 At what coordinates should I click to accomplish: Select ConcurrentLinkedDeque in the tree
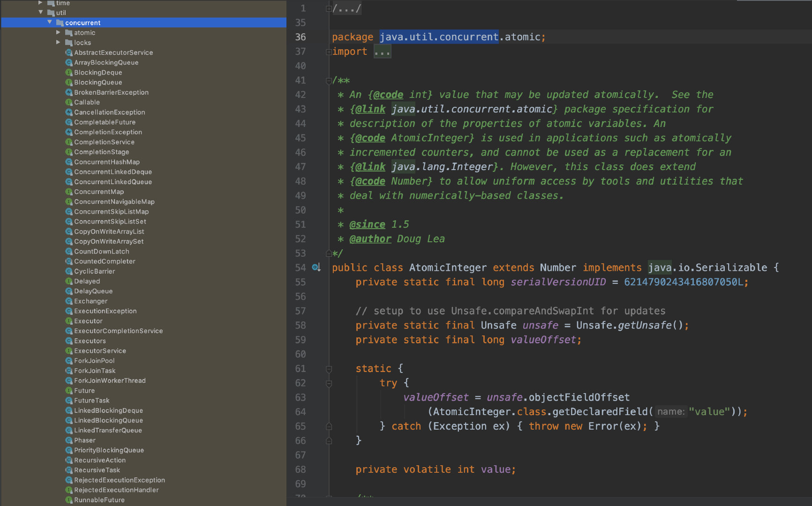pos(113,172)
